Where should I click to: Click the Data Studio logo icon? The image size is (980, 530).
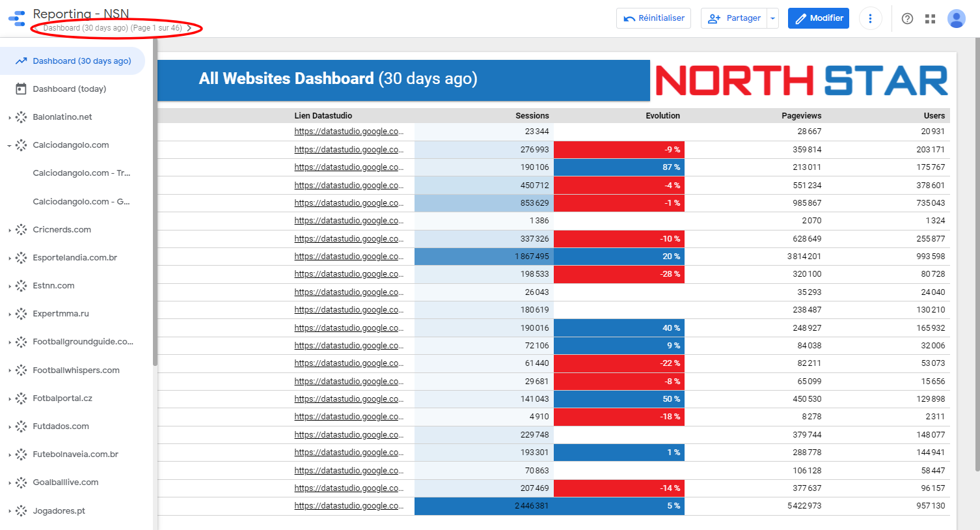click(17, 18)
